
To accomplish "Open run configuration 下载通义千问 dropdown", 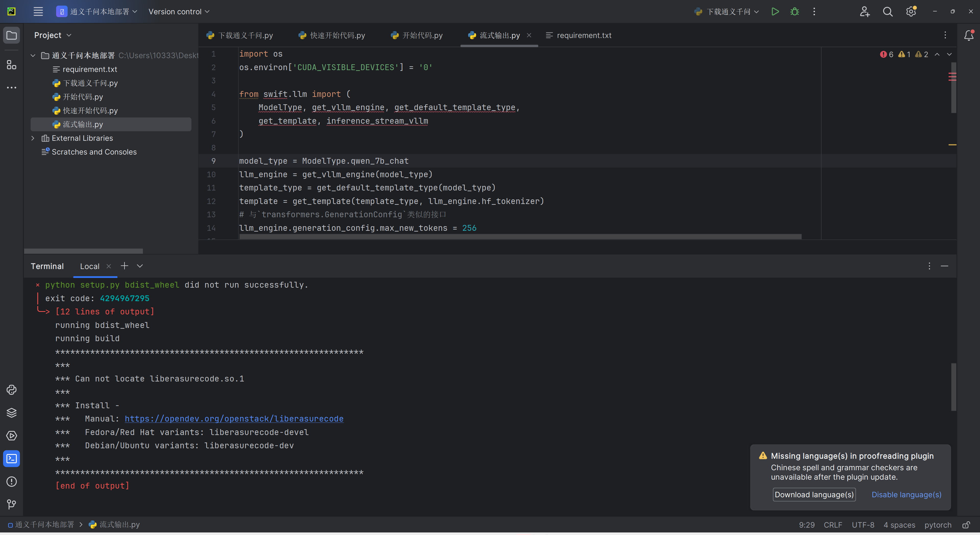I will click(727, 11).
